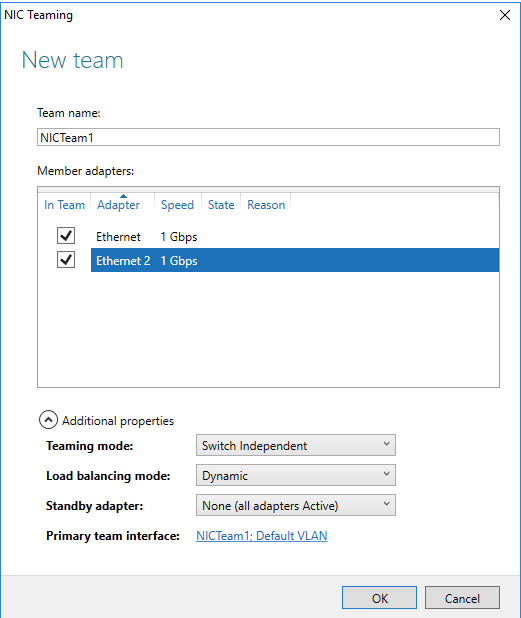521x618 pixels.
Task: Click the Adapter column sort arrow
Action: [123, 196]
